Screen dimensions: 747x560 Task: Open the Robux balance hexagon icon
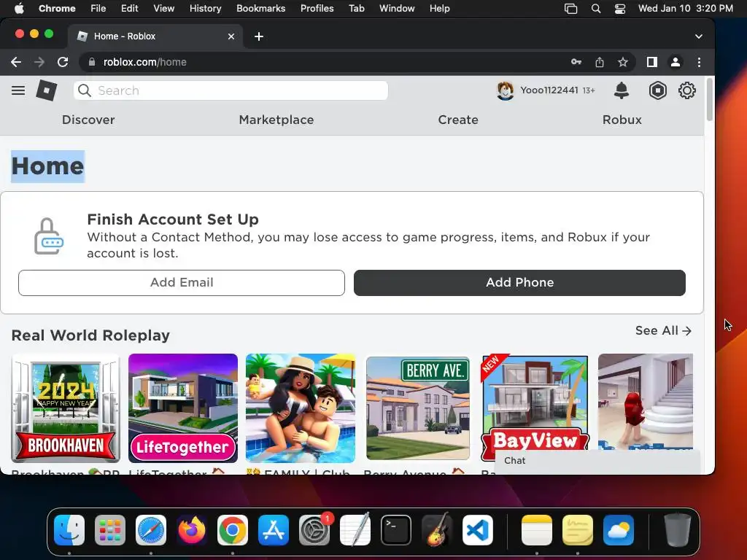click(657, 90)
